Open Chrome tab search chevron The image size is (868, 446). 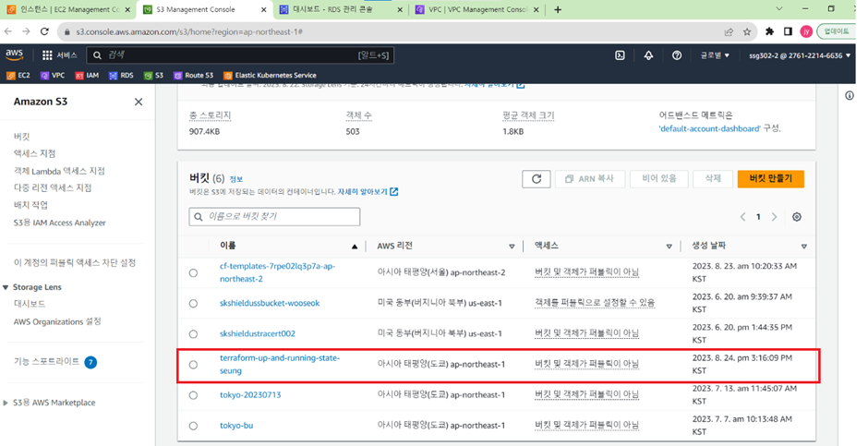(x=778, y=9)
